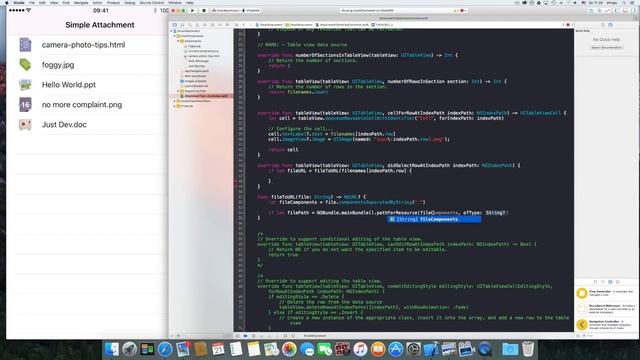
Task: Tap Just Dev.doc in the simulator
Action: 88,124
